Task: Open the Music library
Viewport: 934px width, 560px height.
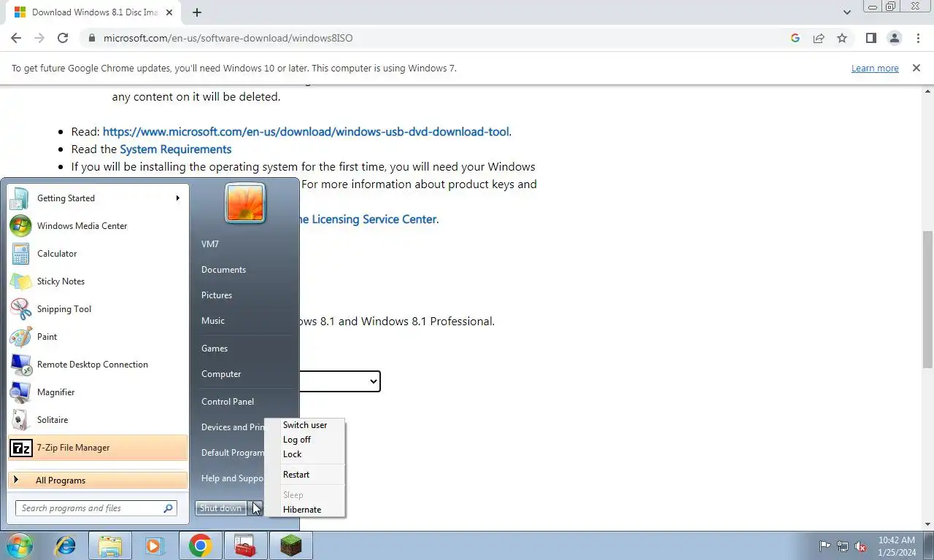Action: pos(213,321)
